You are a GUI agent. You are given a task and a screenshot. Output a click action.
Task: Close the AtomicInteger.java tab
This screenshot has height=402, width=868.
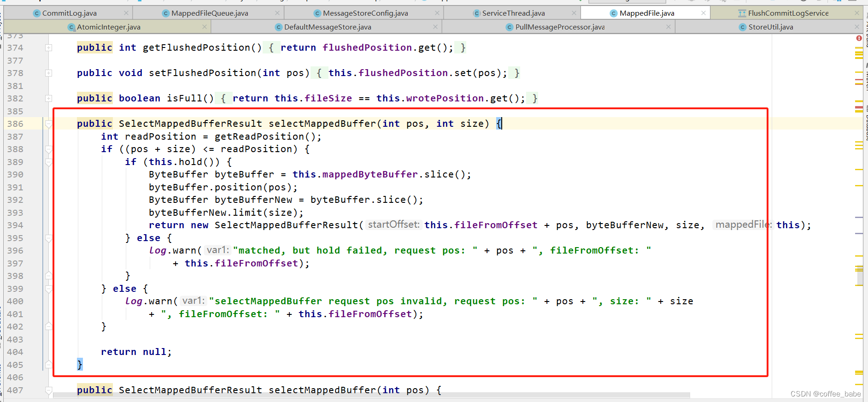[205, 27]
